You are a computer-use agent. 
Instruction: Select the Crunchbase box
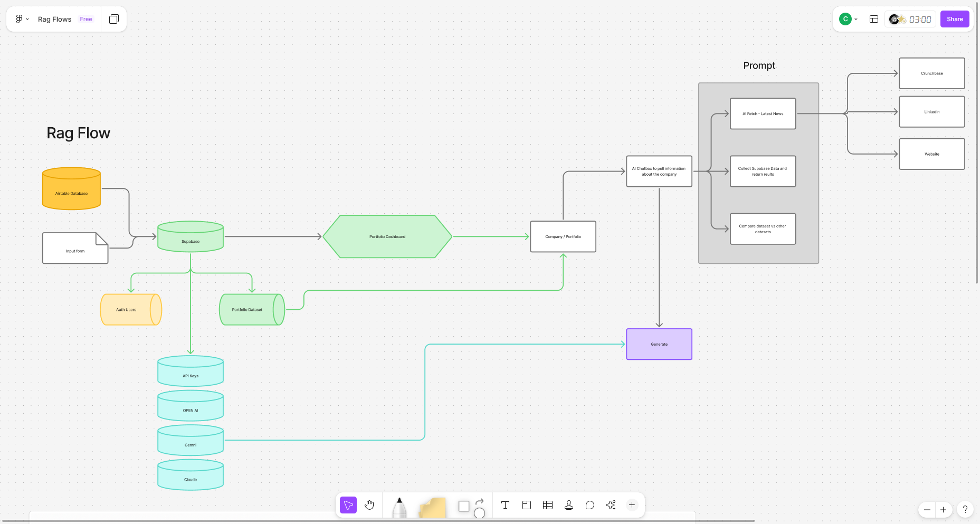(x=932, y=73)
